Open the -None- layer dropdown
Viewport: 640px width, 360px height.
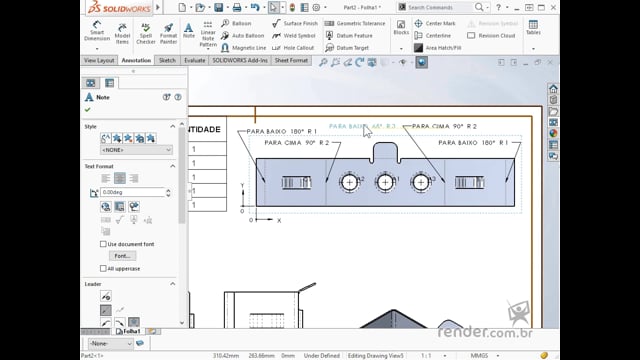tap(111, 344)
